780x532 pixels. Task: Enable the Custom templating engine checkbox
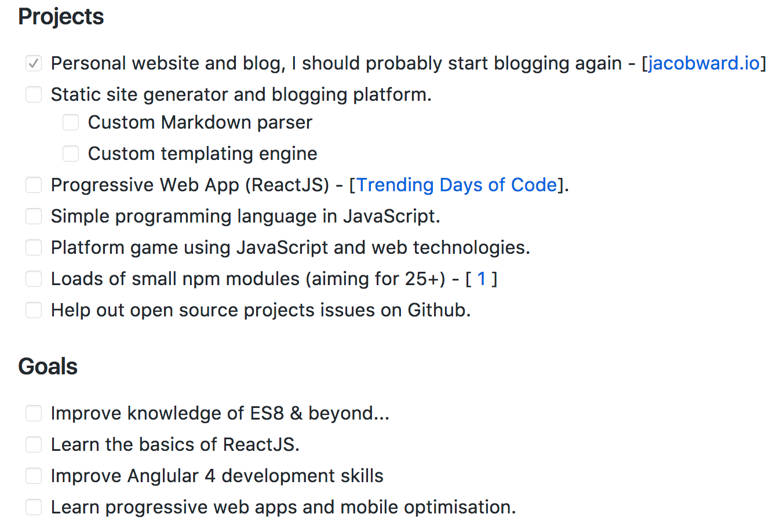[71, 154]
